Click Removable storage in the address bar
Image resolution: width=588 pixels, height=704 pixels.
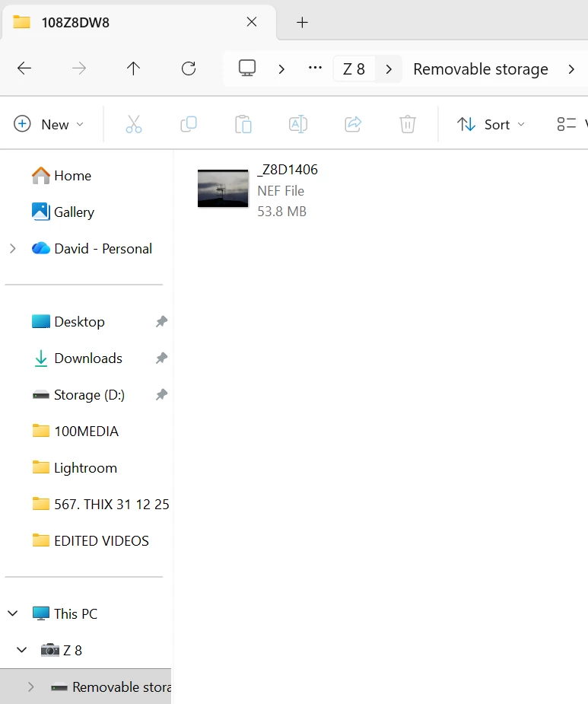point(481,69)
